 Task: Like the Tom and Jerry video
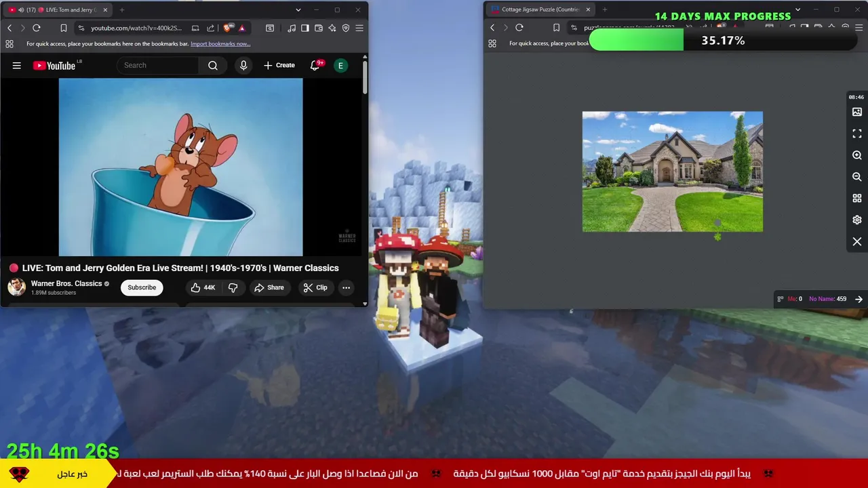[x=203, y=287]
